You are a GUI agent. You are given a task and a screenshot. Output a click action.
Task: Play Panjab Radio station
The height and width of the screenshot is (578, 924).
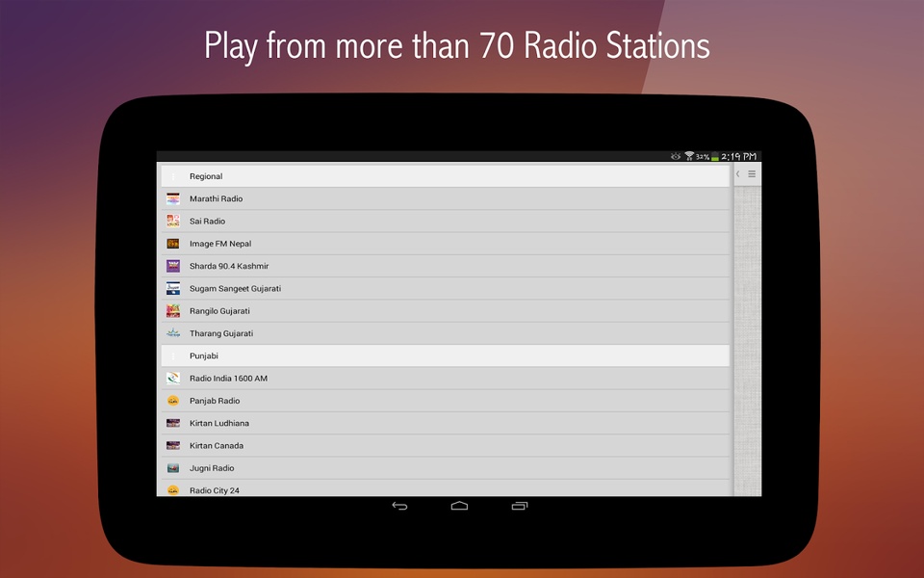(446, 401)
